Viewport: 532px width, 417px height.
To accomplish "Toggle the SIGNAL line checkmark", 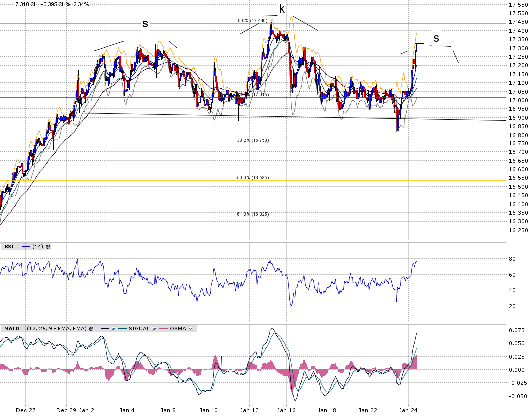I will point(155,329).
